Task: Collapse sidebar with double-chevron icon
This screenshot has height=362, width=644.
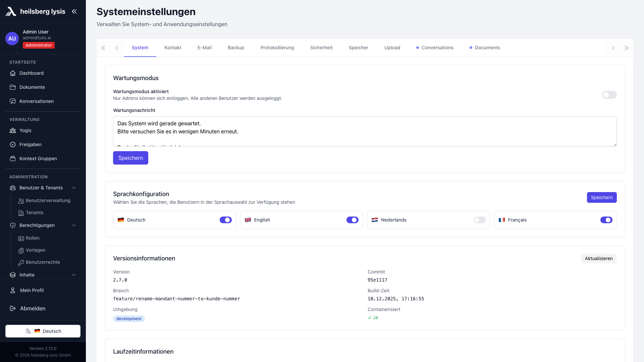Action: coord(74,11)
